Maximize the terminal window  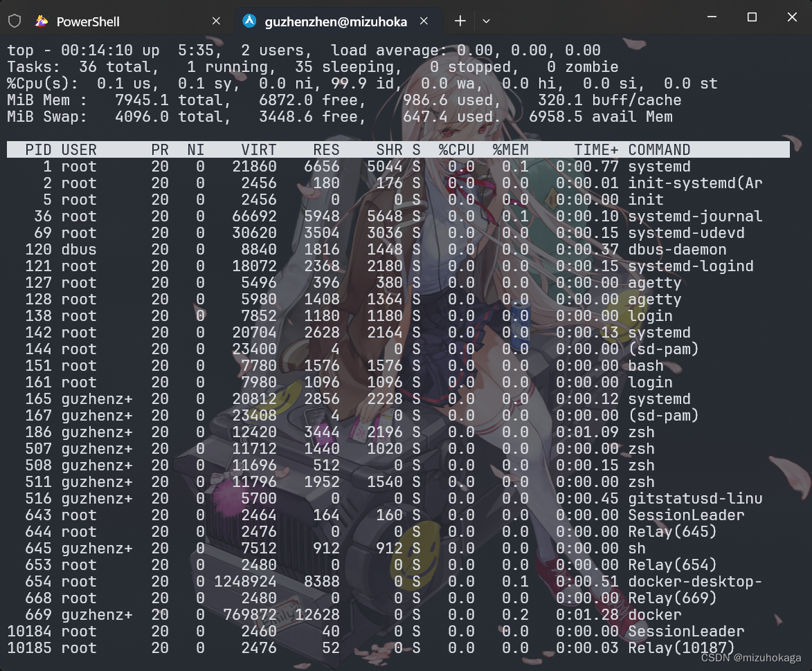pos(752,17)
